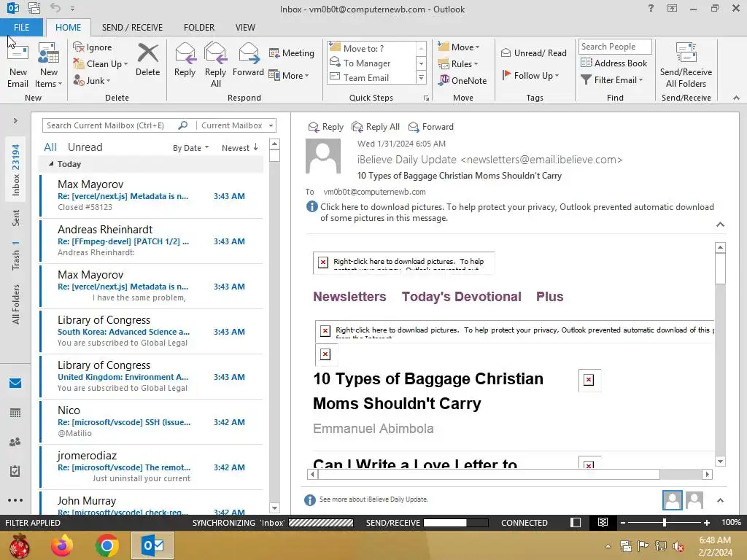Viewport: 747px width, 560px height.
Task: Switch to Mail view in navigation bar
Action: 15,383
